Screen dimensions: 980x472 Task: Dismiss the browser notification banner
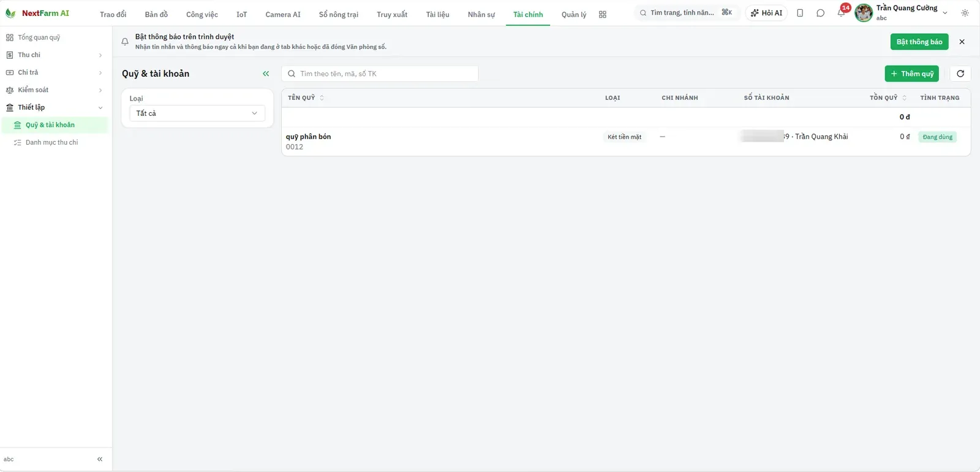pyautogui.click(x=962, y=42)
